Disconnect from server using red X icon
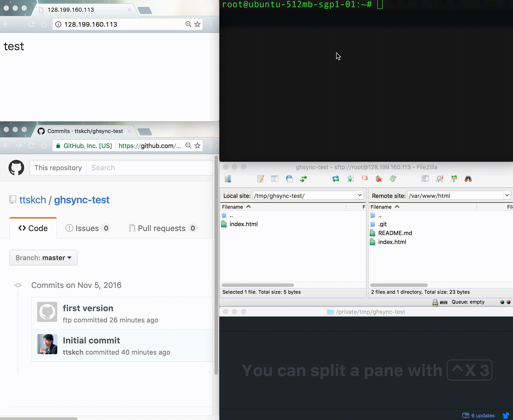Image resolution: width=513 pixels, height=420 pixels. [x=379, y=179]
